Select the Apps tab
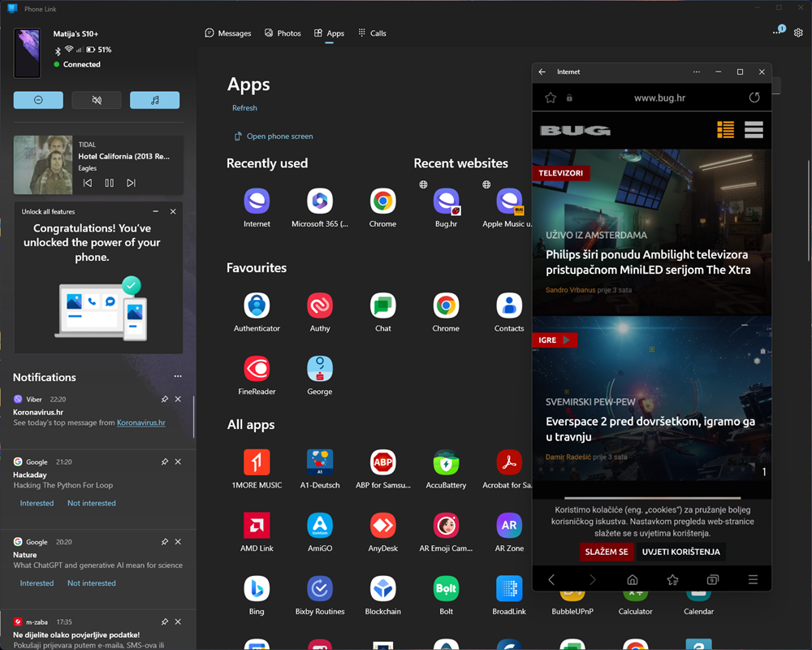Viewport: 812px width, 650px height. point(329,33)
